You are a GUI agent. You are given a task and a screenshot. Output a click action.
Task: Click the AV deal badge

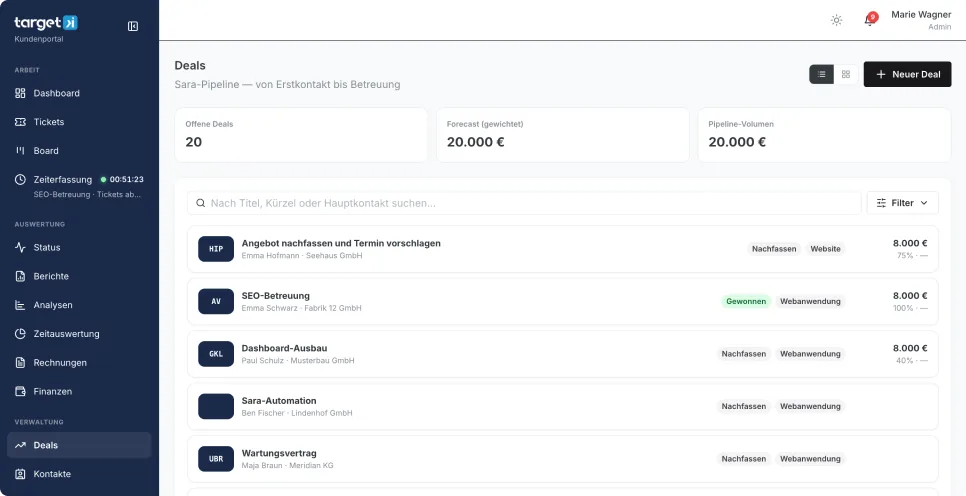[x=216, y=301]
